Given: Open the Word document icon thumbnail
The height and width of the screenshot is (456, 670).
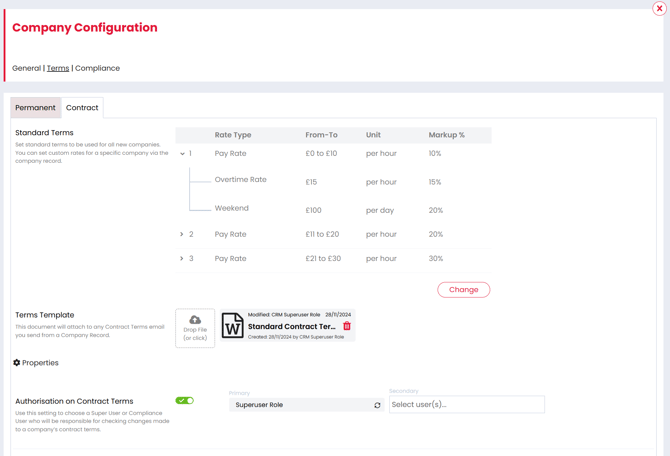Looking at the screenshot, I should pyautogui.click(x=232, y=326).
